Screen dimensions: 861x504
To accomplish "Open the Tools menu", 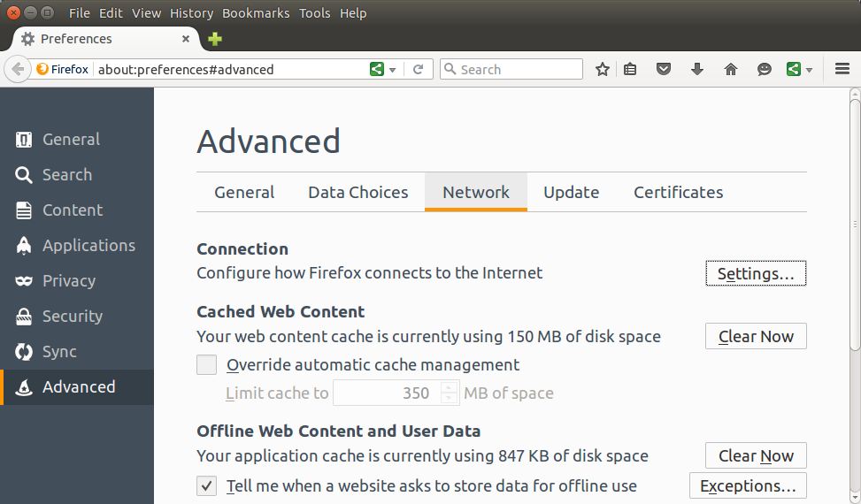I will click(315, 13).
